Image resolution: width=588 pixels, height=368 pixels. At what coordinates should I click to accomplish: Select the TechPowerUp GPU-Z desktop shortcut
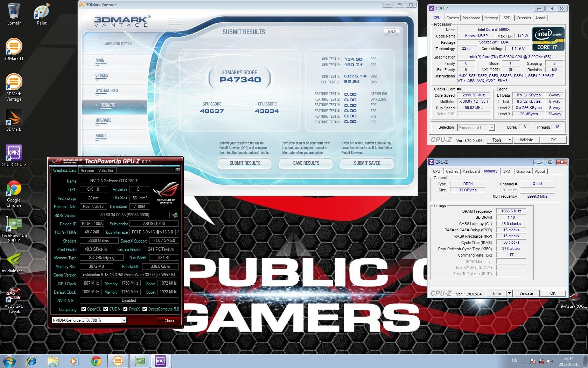pyautogui.click(x=14, y=229)
